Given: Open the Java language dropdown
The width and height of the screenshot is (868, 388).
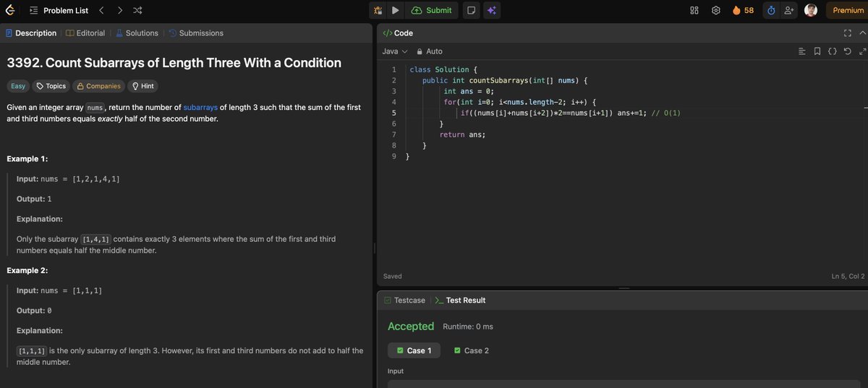Looking at the screenshot, I should pyautogui.click(x=395, y=51).
